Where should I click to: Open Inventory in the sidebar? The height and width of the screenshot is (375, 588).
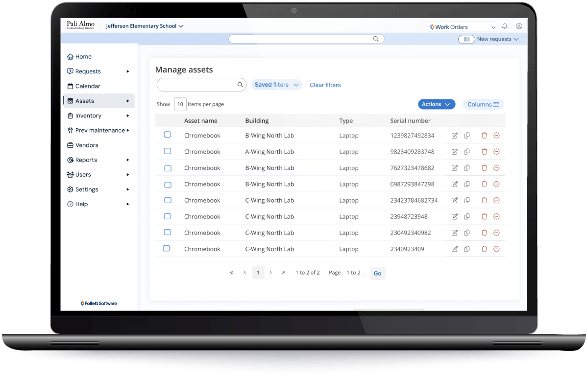pyautogui.click(x=89, y=116)
